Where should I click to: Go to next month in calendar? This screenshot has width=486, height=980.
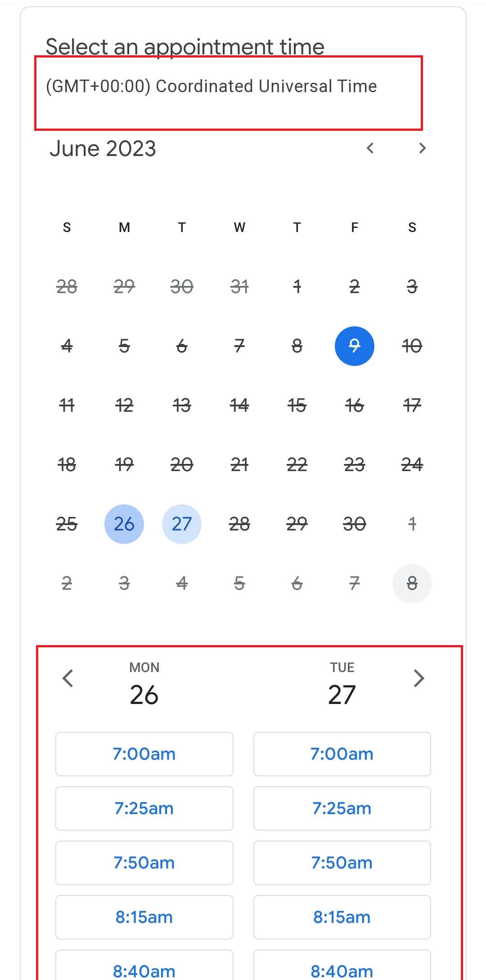pyautogui.click(x=422, y=148)
